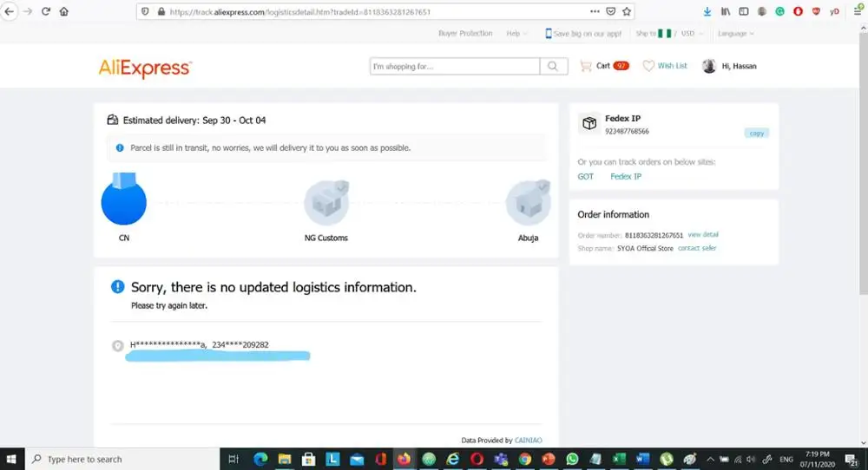Screen dimensions: 868x470
Task: Click the CN origin stage icon
Action: point(124,200)
